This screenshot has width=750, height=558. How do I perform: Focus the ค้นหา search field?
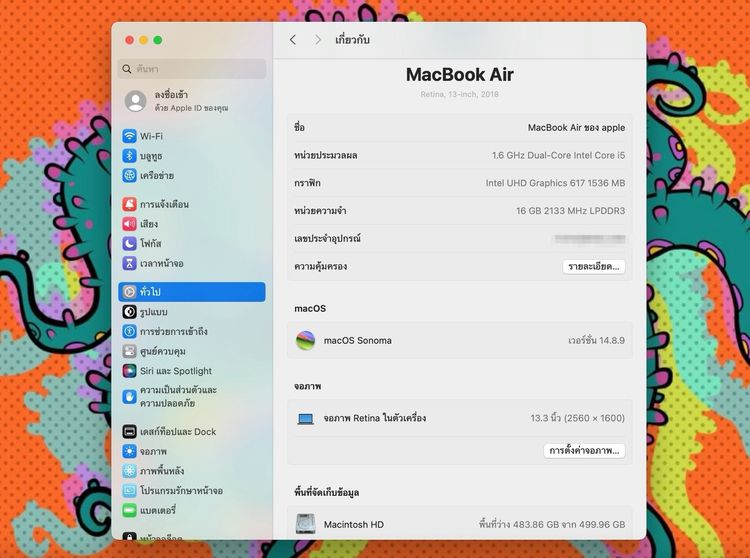point(192,69)
